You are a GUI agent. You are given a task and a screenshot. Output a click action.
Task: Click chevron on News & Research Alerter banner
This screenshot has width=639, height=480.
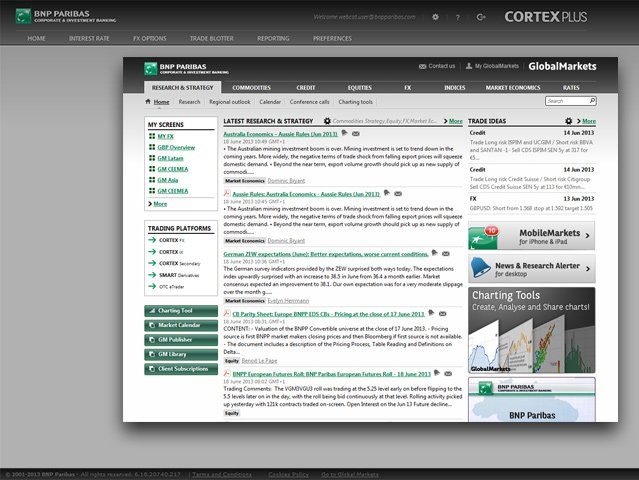(588, 269)
